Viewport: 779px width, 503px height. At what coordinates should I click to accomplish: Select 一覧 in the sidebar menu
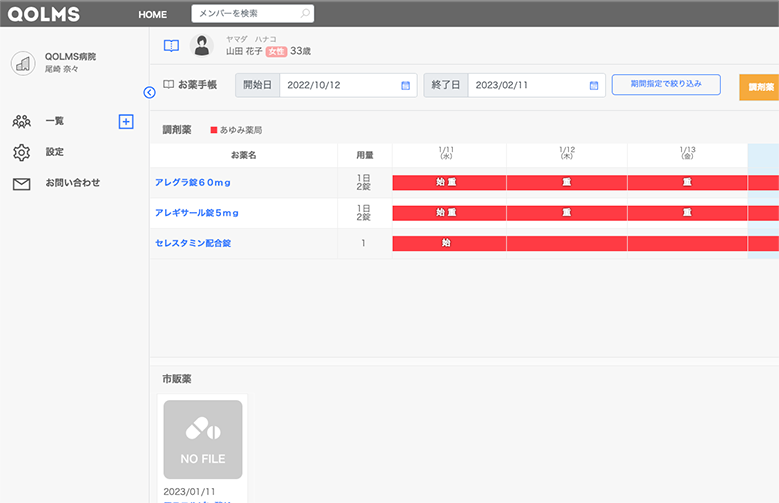click(55, 121)
